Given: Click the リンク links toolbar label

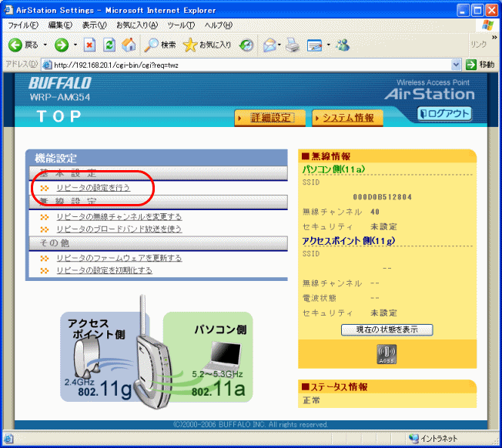Looking at the screenshot, I should [x=478, y=45].
